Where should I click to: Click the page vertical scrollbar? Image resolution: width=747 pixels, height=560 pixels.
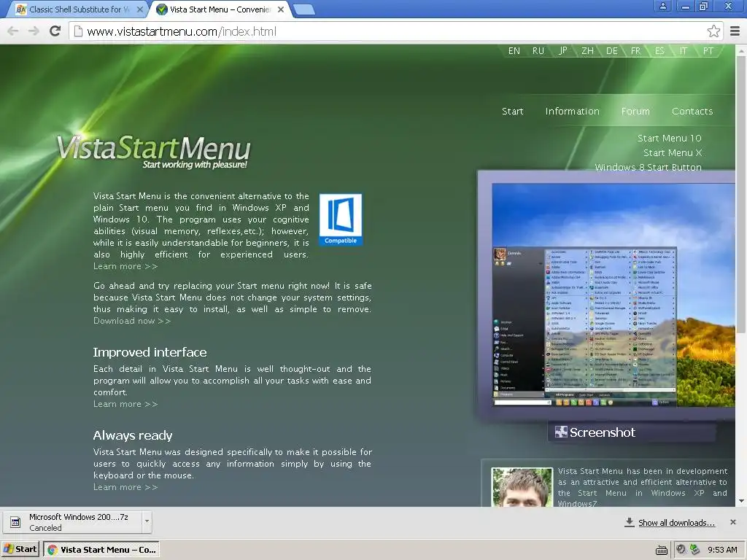tap(741, 195)
